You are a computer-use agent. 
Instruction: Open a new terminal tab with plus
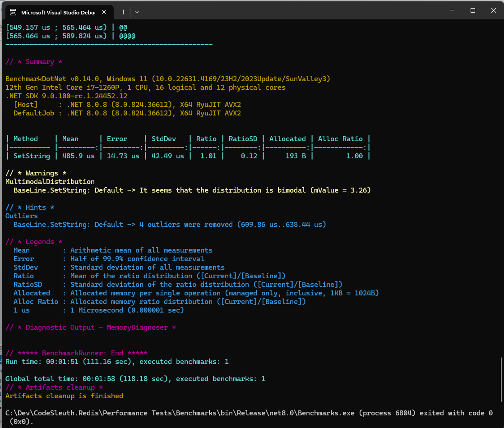click(x=123, y=12)
